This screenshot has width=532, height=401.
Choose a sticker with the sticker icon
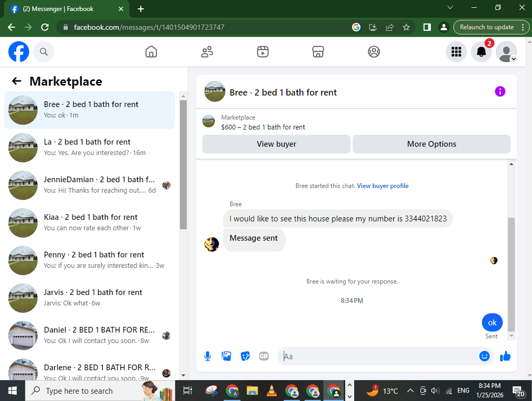(x=245, y=356)
